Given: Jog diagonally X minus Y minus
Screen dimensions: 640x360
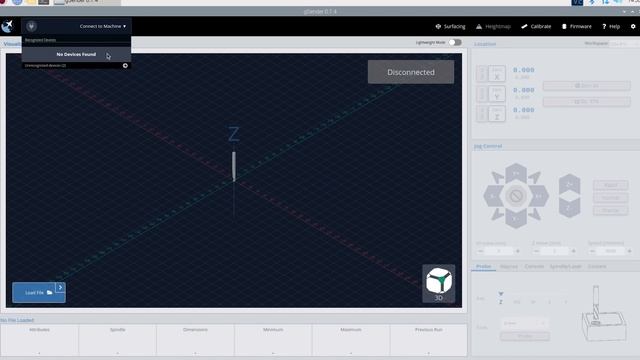Looking at the screenshot, I should (x=498, y=214).
